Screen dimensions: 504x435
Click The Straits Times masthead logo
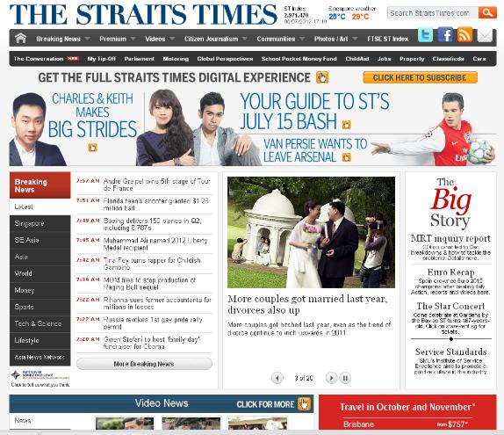point(143,14)
